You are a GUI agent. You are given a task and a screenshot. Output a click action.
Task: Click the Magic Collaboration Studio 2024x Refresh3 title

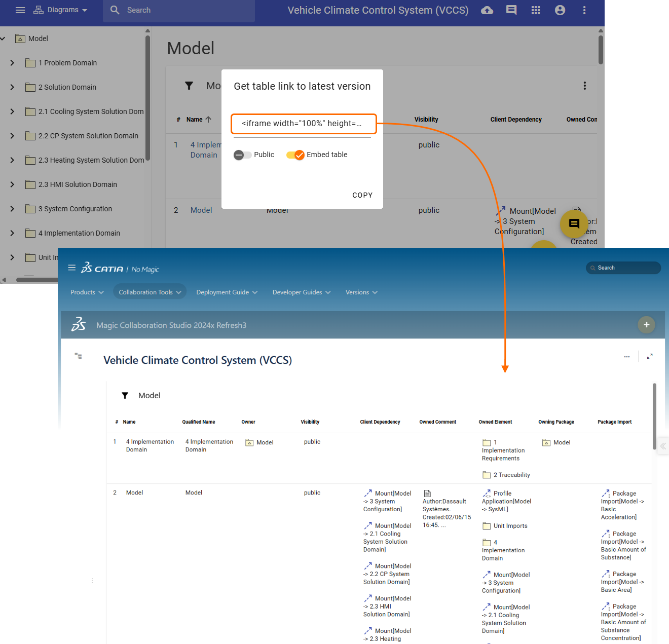point(171,325)
